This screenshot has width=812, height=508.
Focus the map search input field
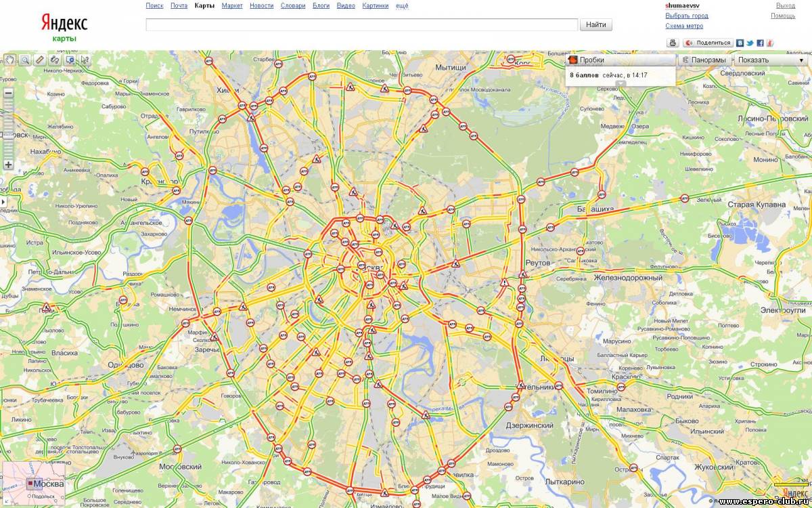[362, 24]
